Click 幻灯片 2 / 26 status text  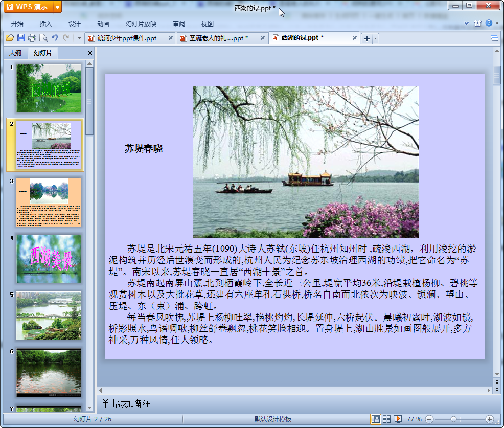coord(93,419)
